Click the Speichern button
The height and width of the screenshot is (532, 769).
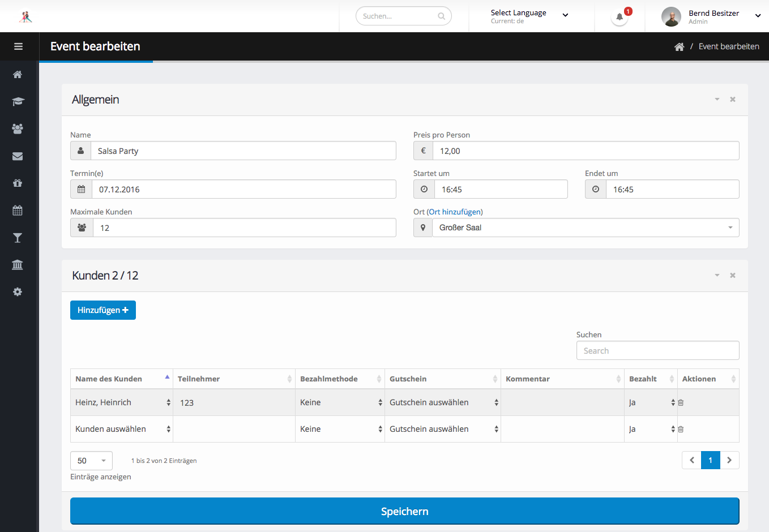405,511
